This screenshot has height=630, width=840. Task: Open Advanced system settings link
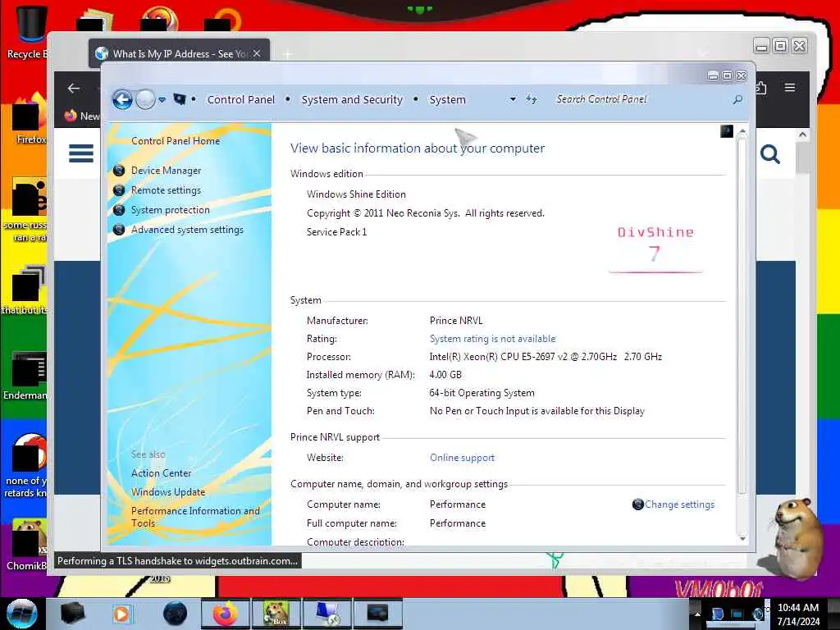[187, 230]
